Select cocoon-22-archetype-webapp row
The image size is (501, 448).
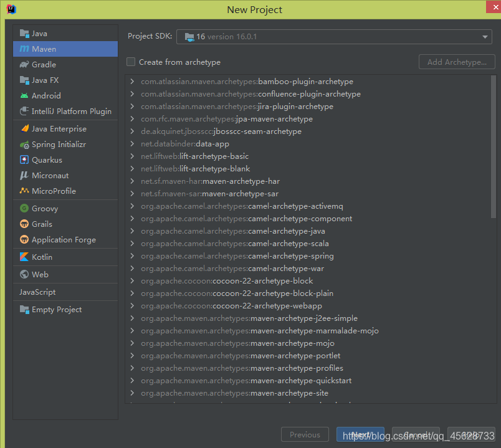(x=308, y=306)
